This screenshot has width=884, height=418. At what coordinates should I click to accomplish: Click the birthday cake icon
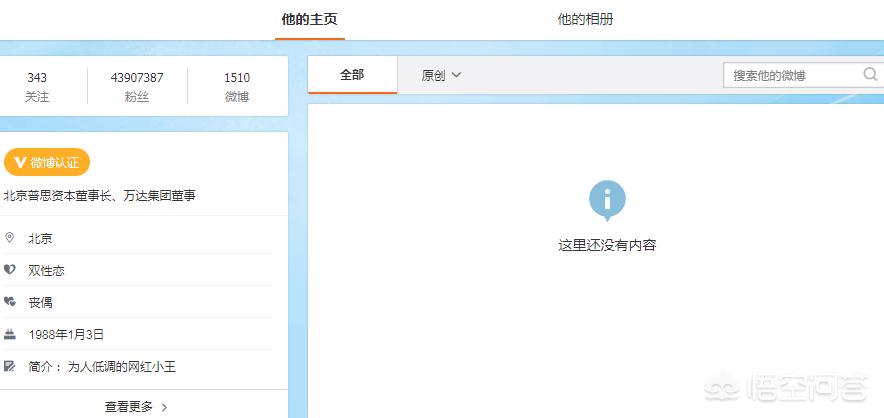click(x=10, y=334)
